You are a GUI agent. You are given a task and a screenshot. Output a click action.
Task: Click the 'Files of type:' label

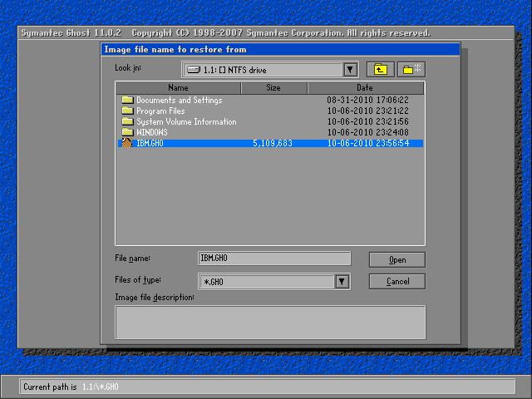click(x=138, y=280)
